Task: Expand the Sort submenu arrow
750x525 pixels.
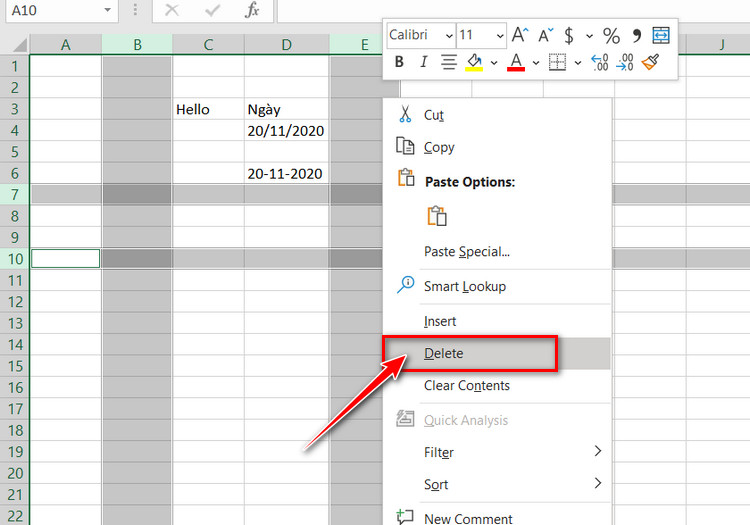Action: pos(597,483)
